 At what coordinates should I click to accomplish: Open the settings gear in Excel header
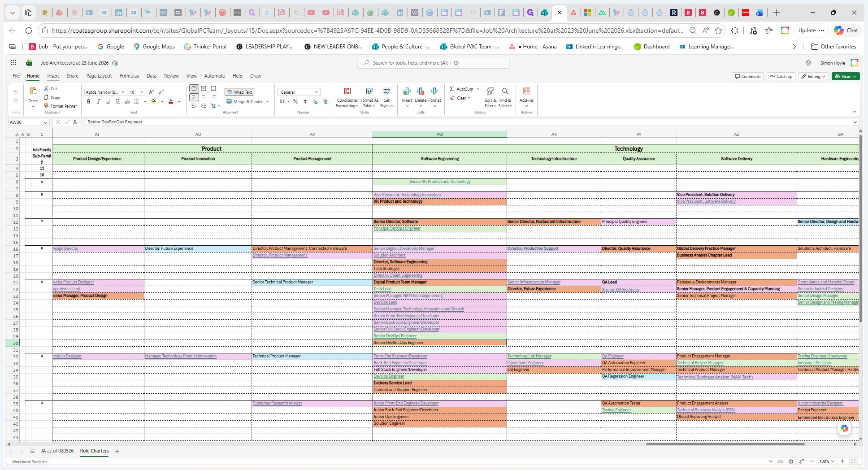(808, 63)
